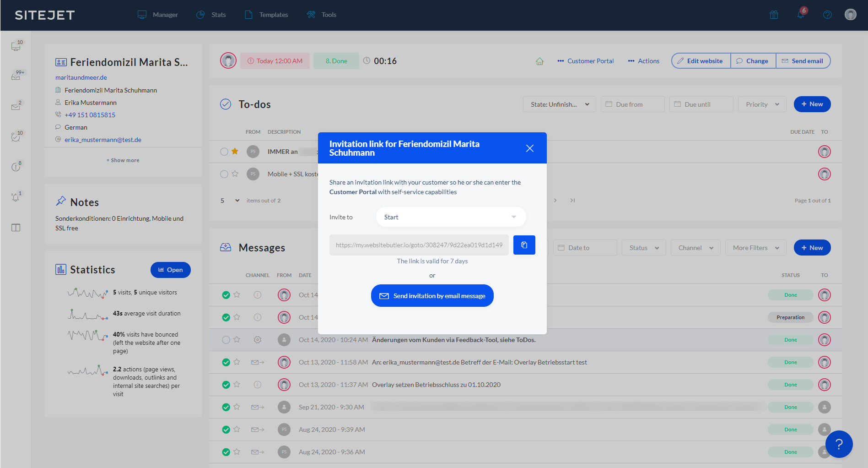Open sidebar mail icon with badge 2

point(16,106)
